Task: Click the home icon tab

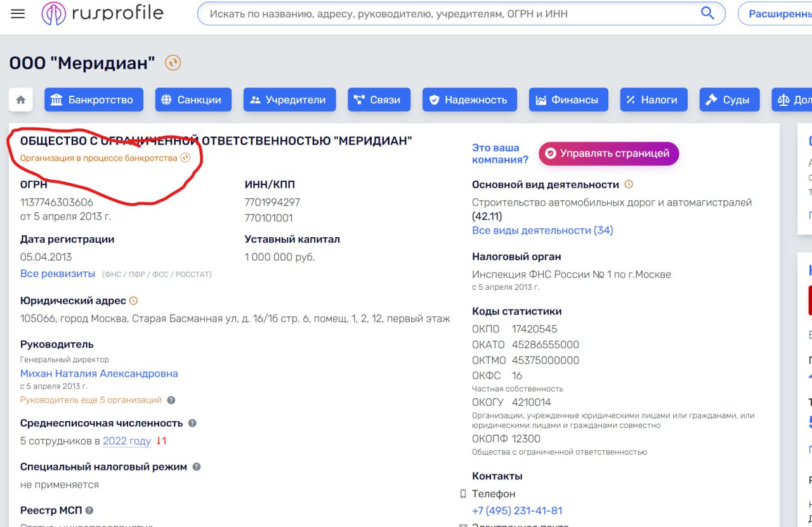Action: pos(21,100)
